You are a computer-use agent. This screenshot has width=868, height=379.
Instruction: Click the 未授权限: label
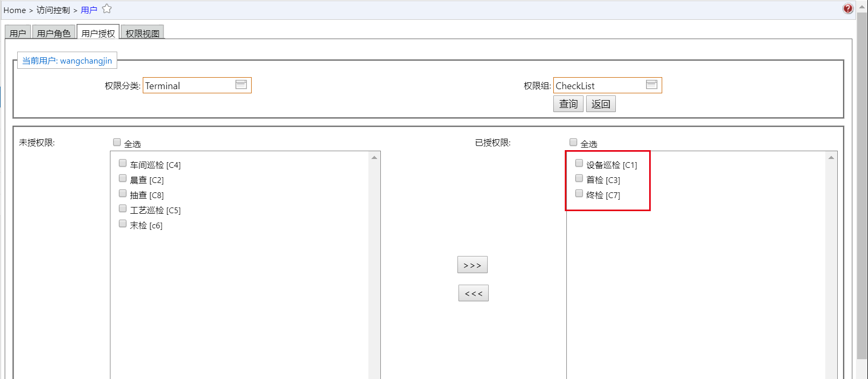tap(37, 142)
